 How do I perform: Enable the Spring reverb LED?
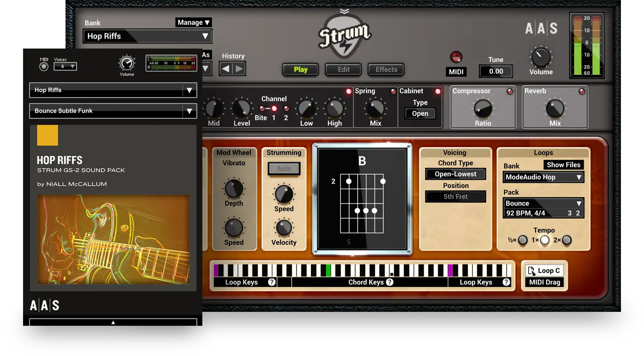click(x=393, y=91)
